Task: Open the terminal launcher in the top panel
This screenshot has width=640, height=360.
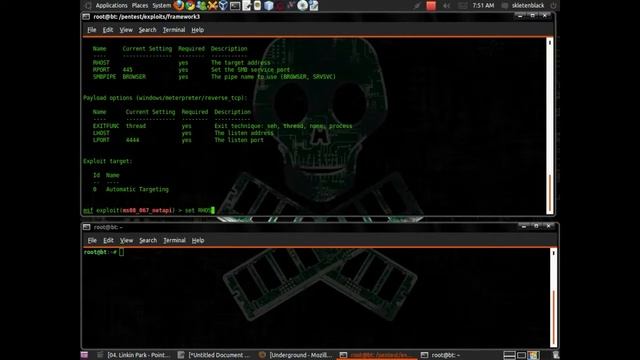Action: 235,5
